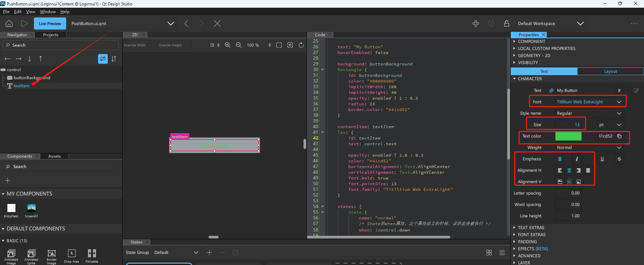Screen dimensions: 644x265
Task: Open the Edit menu
Action: (18, 12)
